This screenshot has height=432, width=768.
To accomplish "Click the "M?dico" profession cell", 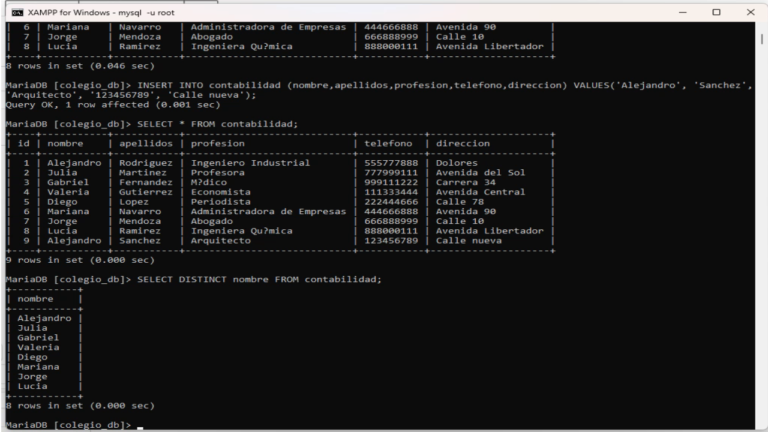I will tap(209, 182).
